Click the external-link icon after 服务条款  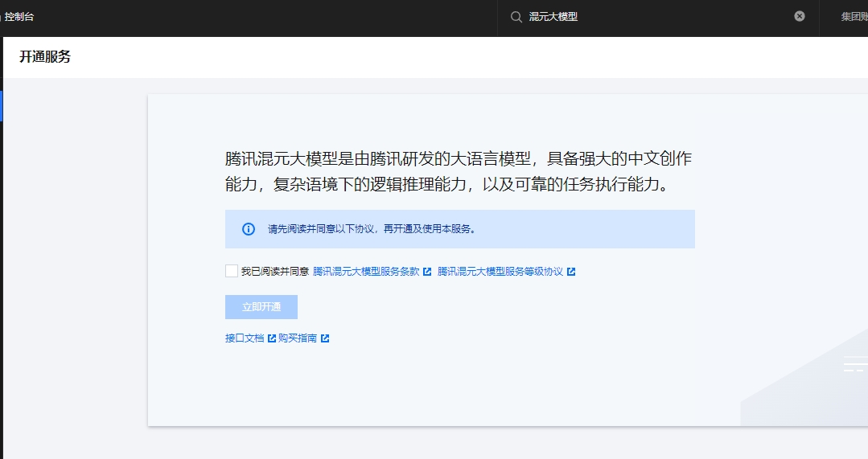(x=427, y=272)
